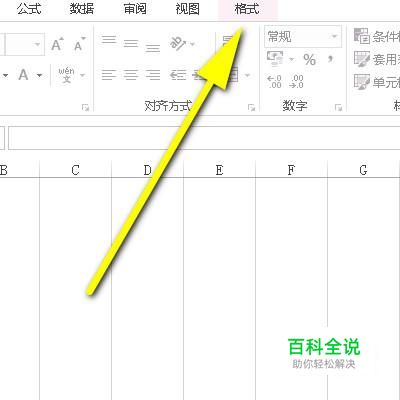Screen dimensions: 400x400
Task: Apply accounting number format icon
Action: [275, 59]
